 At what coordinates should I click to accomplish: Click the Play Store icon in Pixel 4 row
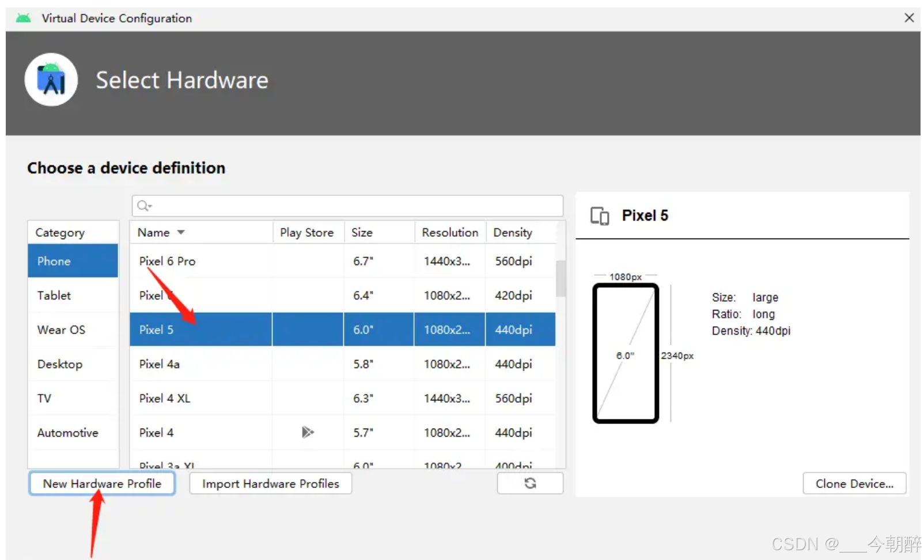pos(308,432)
